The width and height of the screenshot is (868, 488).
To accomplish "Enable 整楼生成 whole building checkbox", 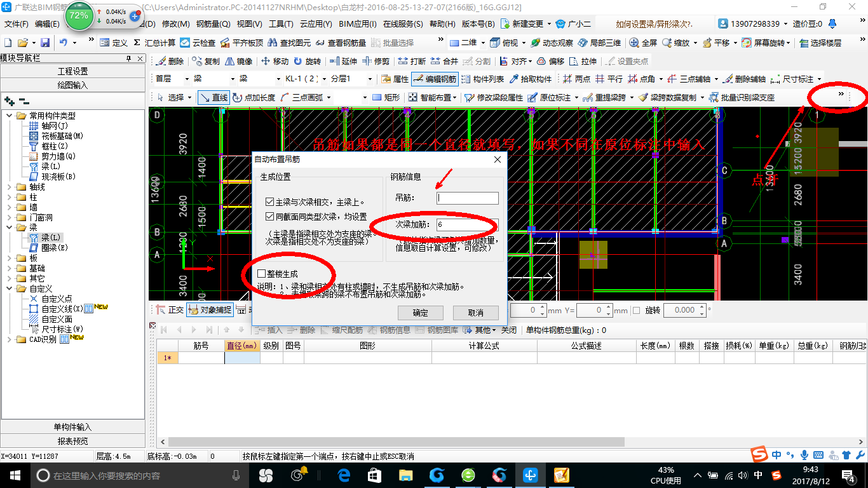I will pos(262,274).
